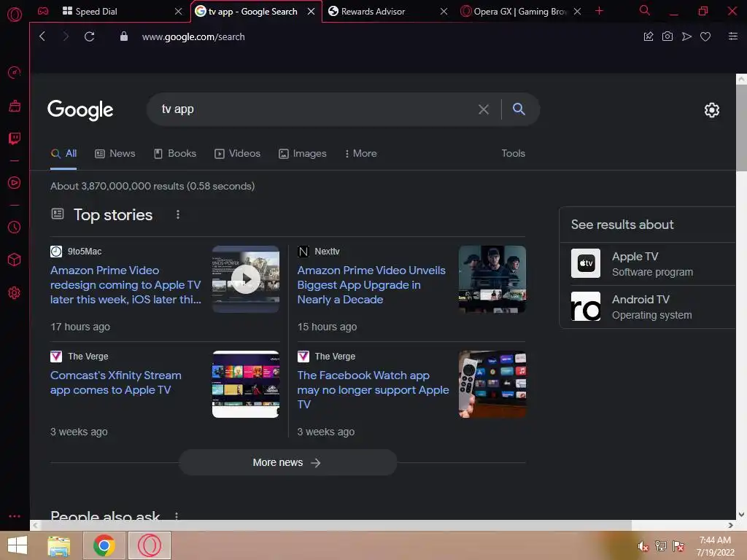Open Google quick settings gear

[x=712, y=110]
